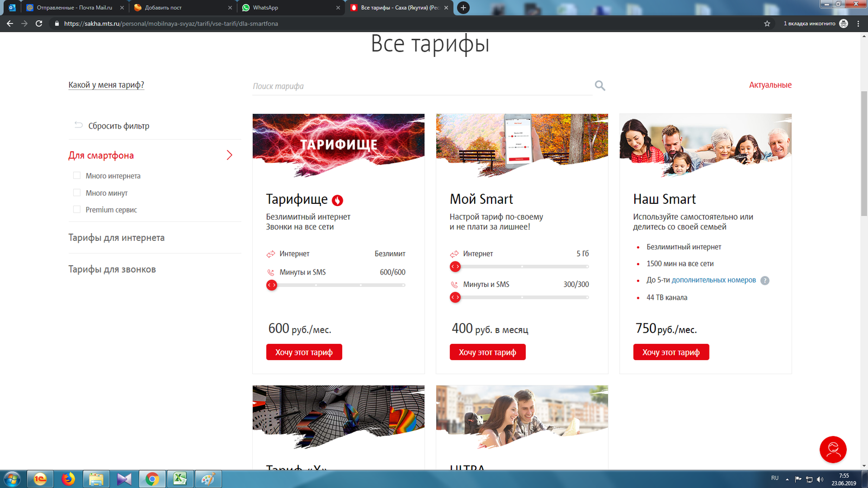
Task: Click the browser back arrow
Action: (x=10, y=23)
